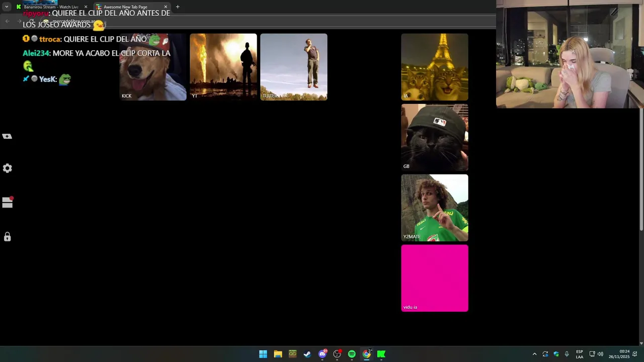Open the Kick app in the taskbar

pos(381,354)
